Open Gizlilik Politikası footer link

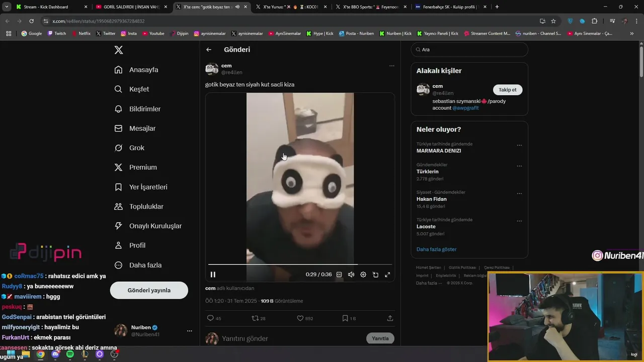pos(462,267)
